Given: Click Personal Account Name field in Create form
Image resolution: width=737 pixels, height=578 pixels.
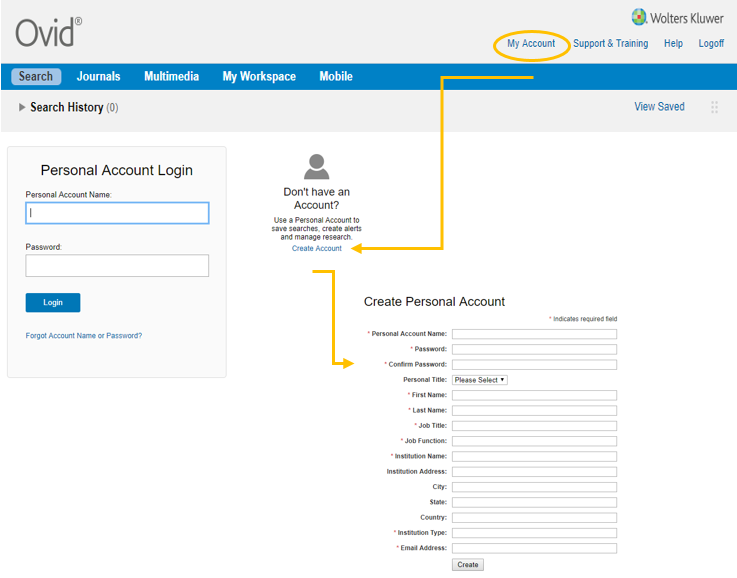Looking at the screenshot, I should (534, 334).
